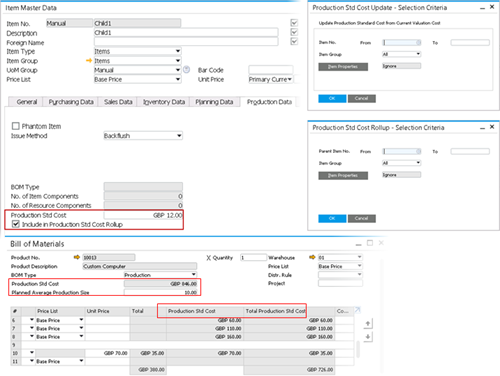Expand the BOM table with corner icon
The height and width of the screenshot is (376, 500).
click(357, 310)
